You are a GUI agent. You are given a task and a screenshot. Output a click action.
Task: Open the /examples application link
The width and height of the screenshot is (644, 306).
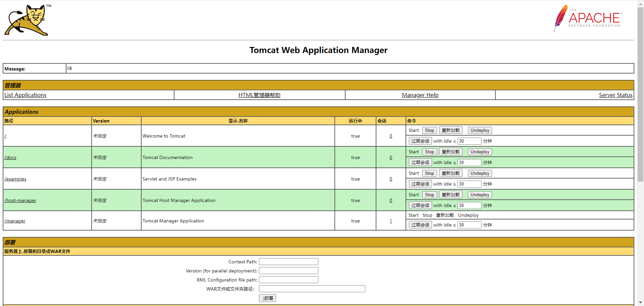(15, 179)
